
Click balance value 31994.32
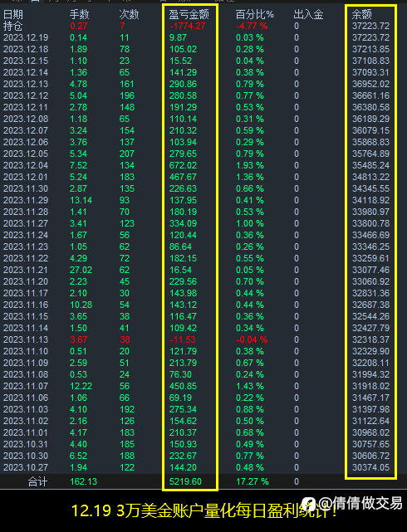(370, 374)
